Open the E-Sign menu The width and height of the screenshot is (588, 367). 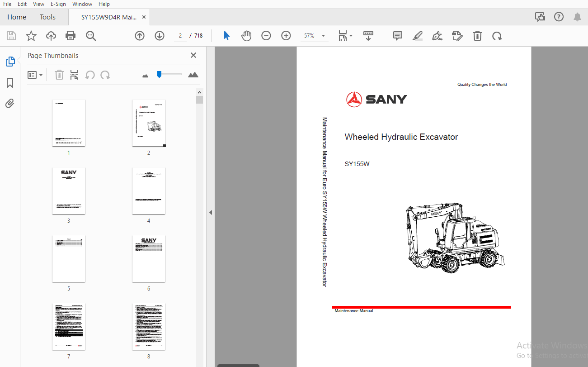(x=58, y=4)
